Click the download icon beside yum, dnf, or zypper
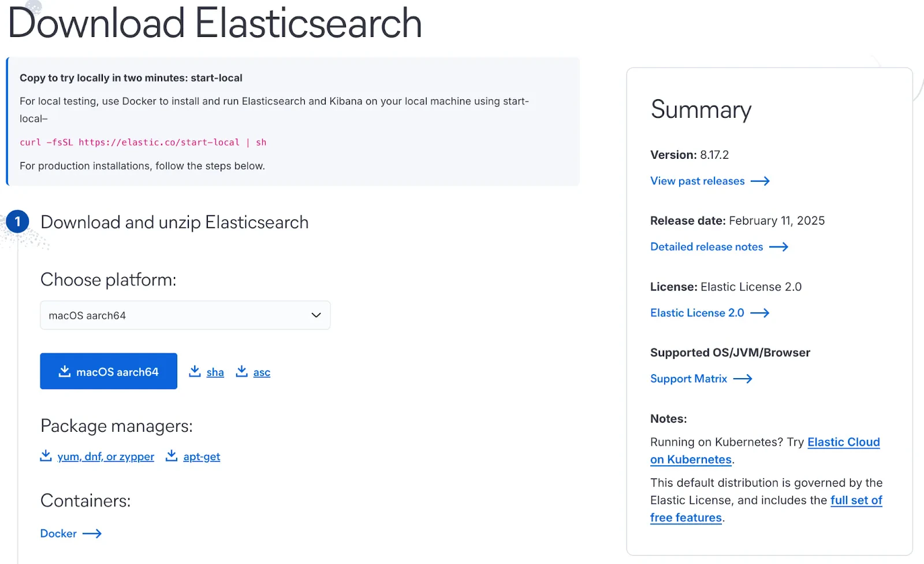Image resolution: width=924 pixels, height=564 pixels. click(46, 455)
